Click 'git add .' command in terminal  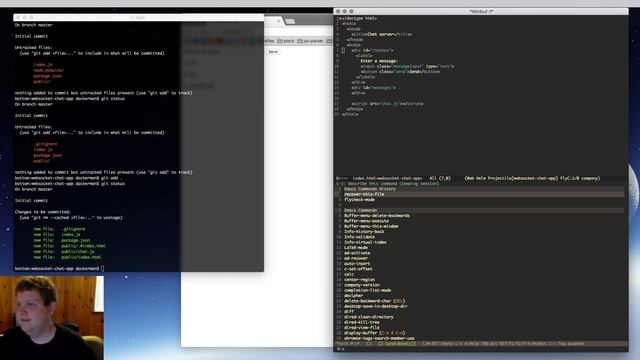click(x=111, y=178)
